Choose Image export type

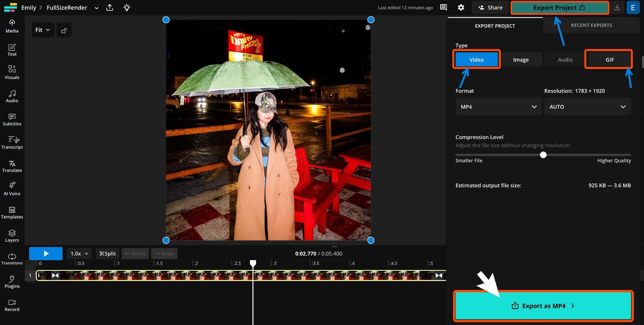point(521,60)
